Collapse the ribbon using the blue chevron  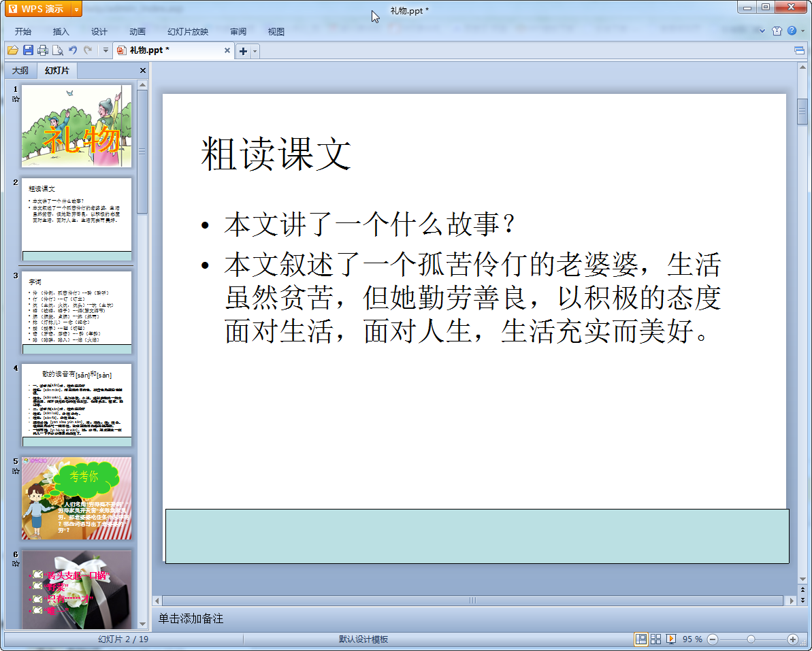click(761, 31)
